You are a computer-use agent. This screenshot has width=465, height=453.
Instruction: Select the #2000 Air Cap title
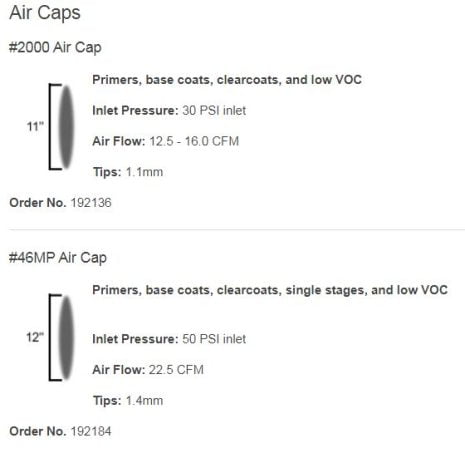[x=55, y=47]
